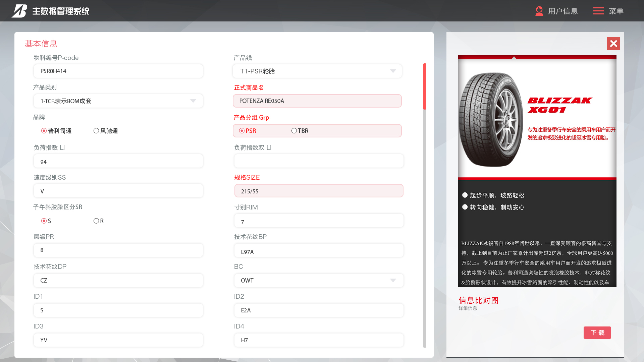
Task: Expand the 产品类别 1-TCF dropdown
Action: (x=118, y=101)
